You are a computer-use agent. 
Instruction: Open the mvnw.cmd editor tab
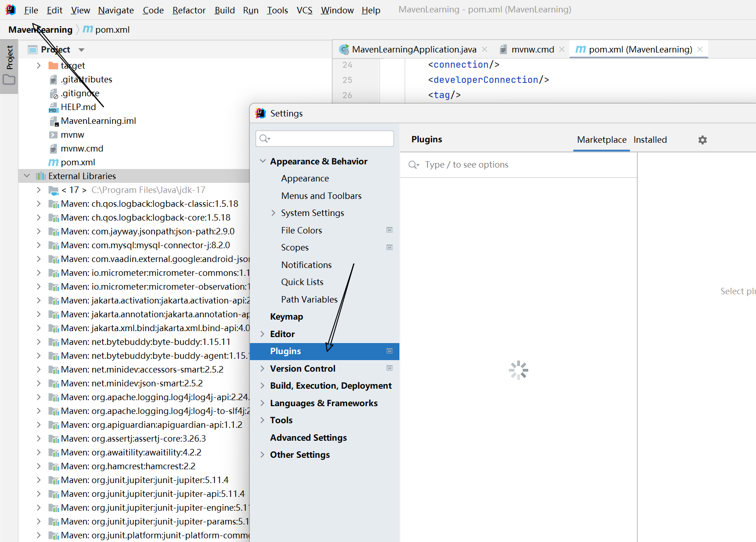[x=533, y=49]
